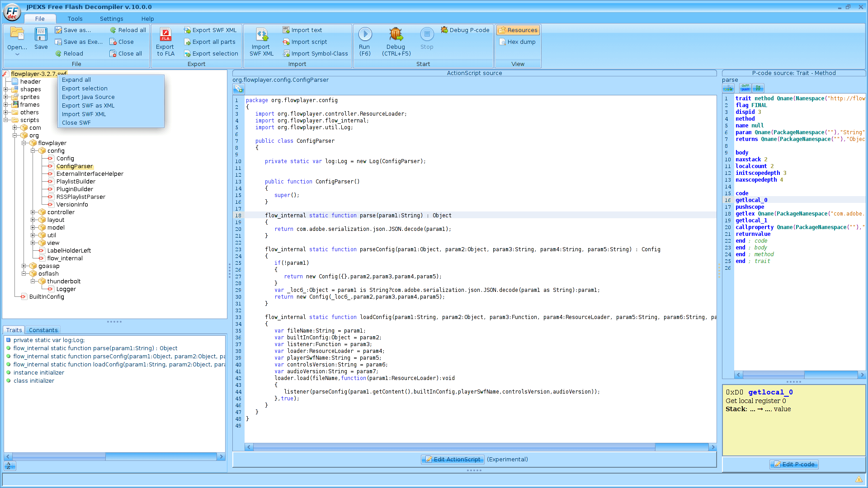Click Close all in File group
The image size is (868, 488).
coord(126,53)
